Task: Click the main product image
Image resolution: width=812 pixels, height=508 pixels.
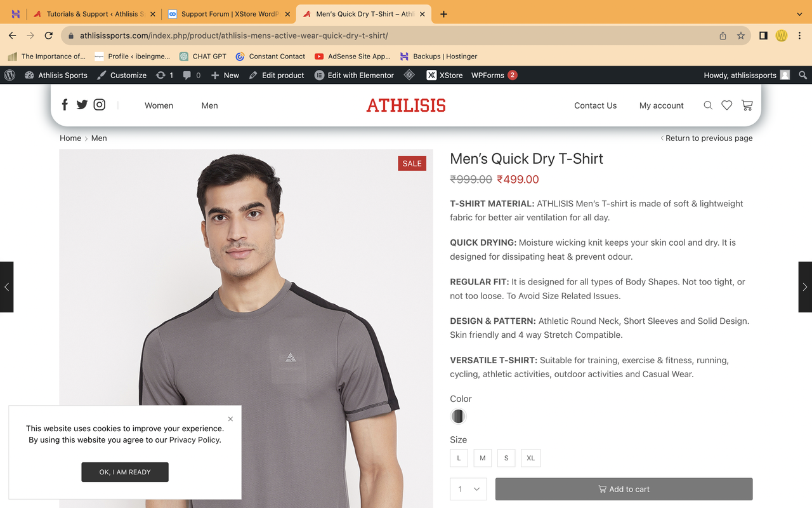Action: coord(246,329)
